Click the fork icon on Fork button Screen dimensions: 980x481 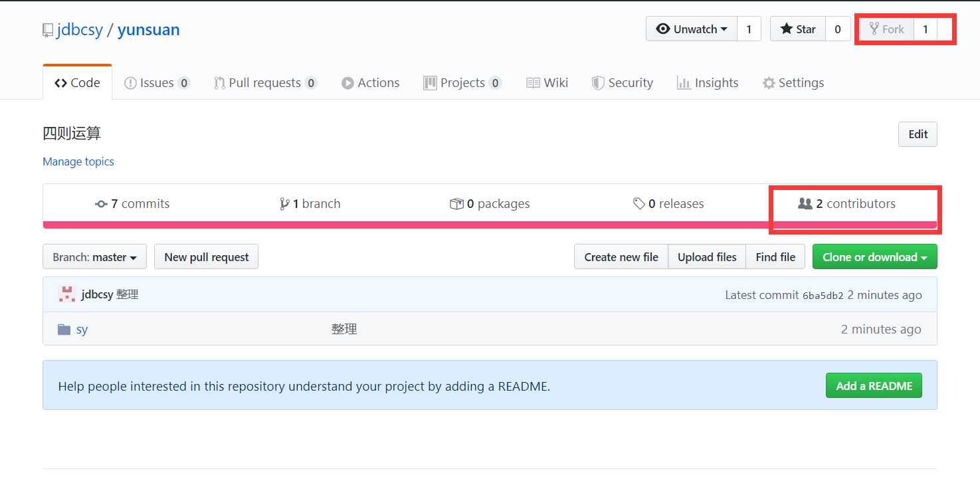tap(874, 29)
